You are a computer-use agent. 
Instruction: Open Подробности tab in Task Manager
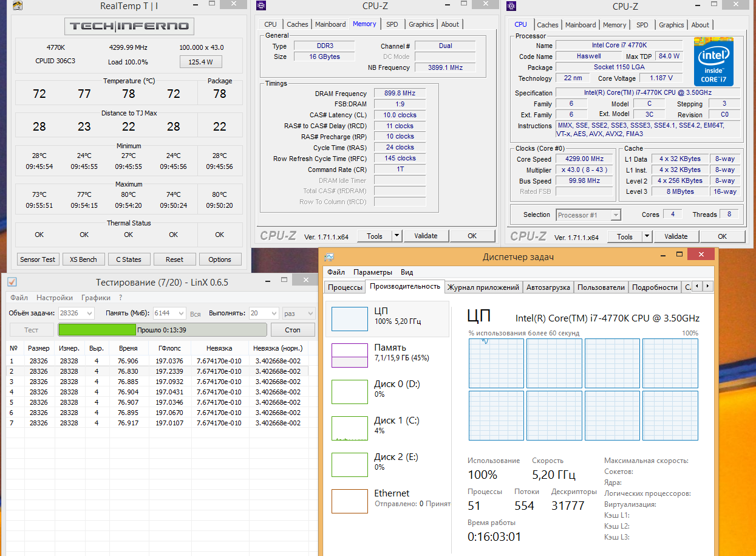(x=655, y=287)
